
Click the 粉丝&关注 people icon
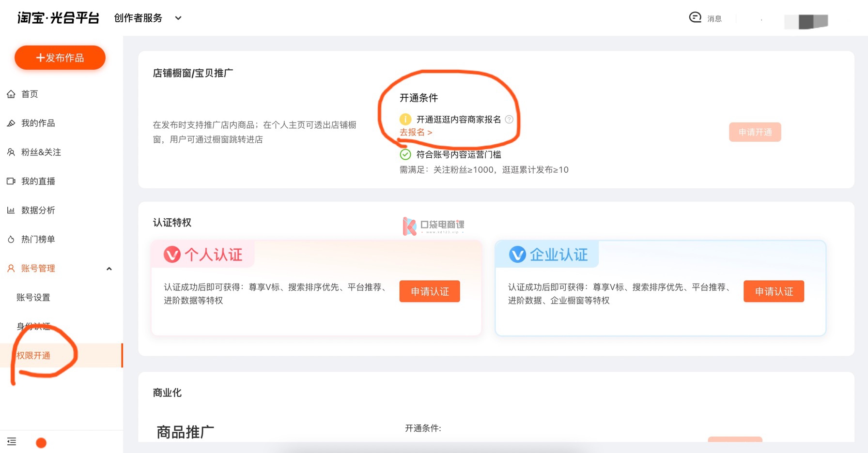11,152
